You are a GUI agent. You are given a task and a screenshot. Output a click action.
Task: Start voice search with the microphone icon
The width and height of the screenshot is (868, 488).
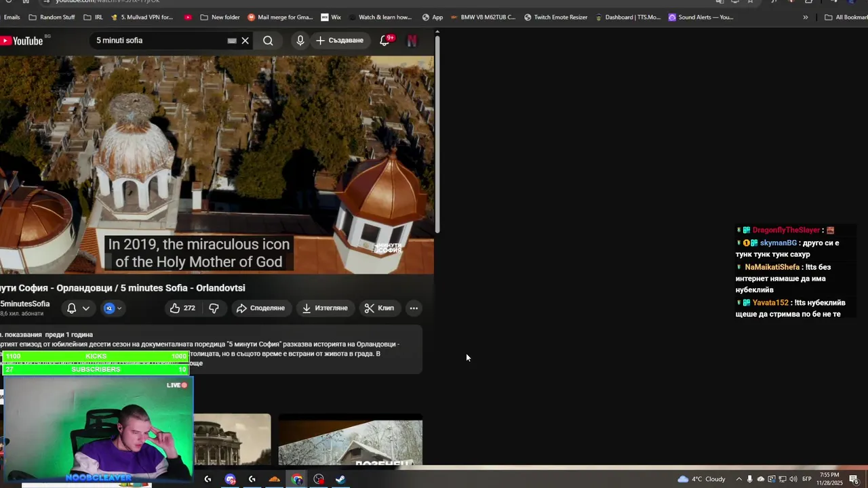[300, 41]
